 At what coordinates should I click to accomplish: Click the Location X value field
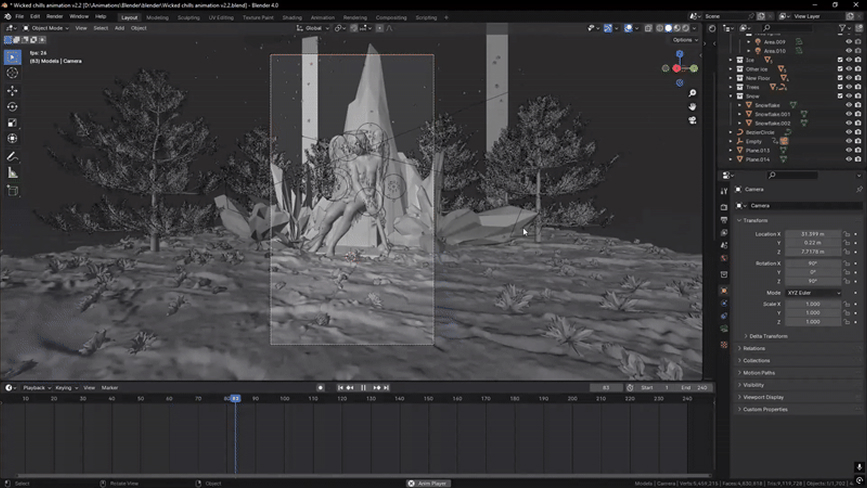[x=812, y=233]
